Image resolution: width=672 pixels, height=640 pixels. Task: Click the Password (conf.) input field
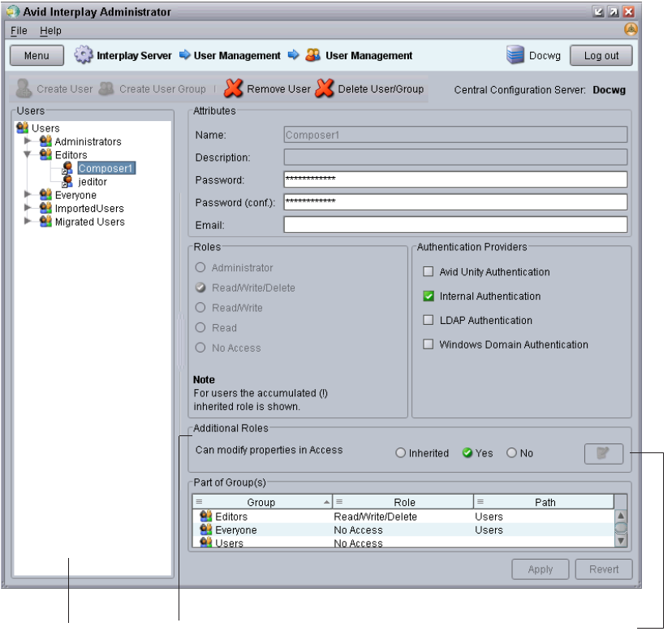[455, 201]
